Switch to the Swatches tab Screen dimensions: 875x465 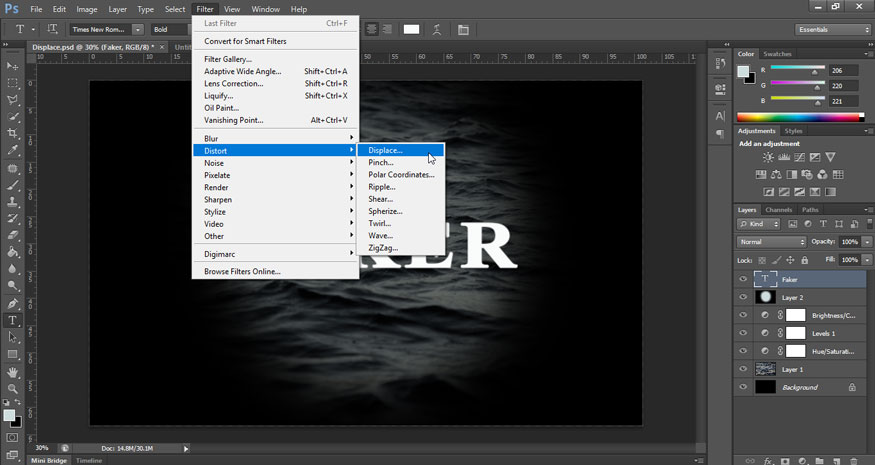pos(777,54)
